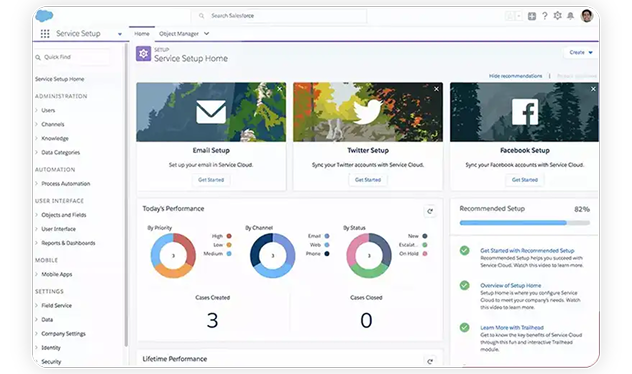The image size is (632, 374).
Task: Click Get Started under Email Setup
Action: pos(211,180)
